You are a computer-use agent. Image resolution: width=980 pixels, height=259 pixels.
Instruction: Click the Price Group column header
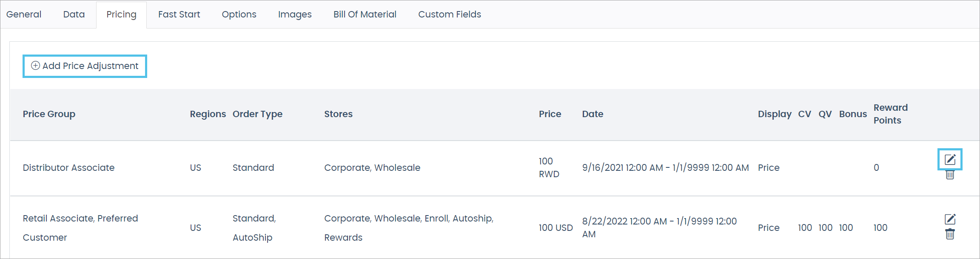pos(49,114)
